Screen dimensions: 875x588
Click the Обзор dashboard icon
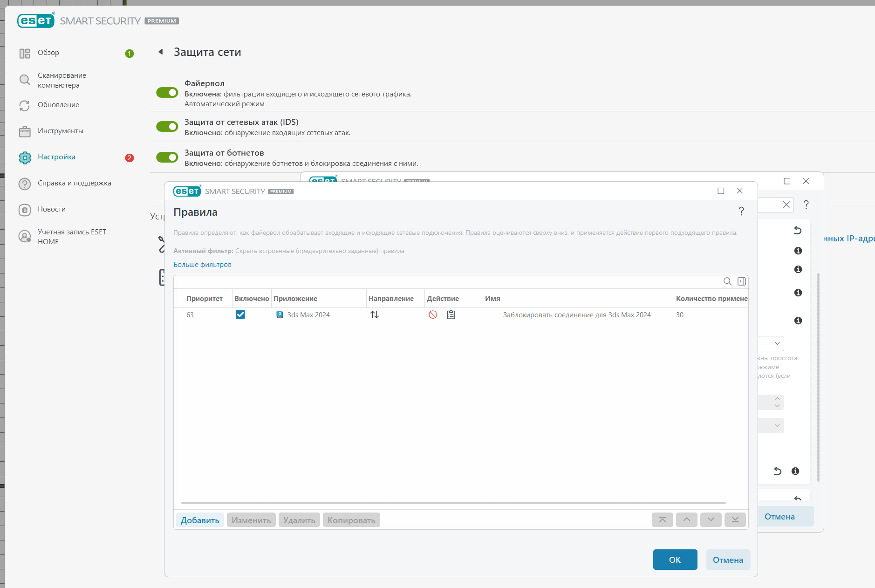tap(25, 54)
